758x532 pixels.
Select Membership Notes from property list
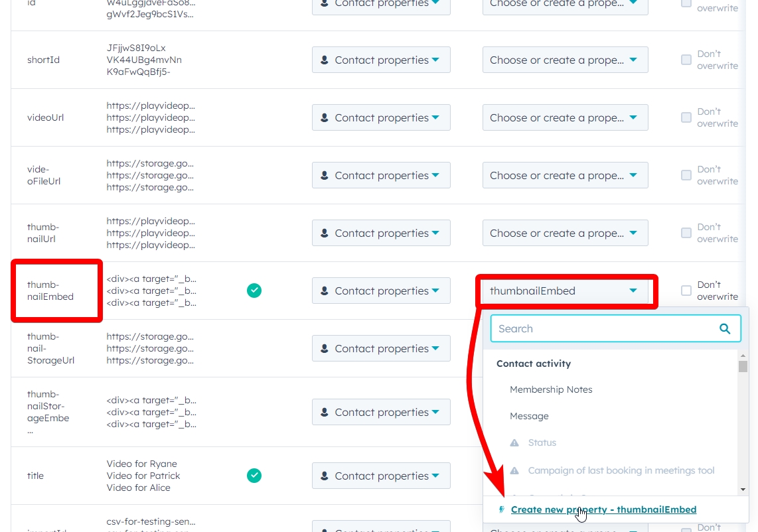pos(551,389)
